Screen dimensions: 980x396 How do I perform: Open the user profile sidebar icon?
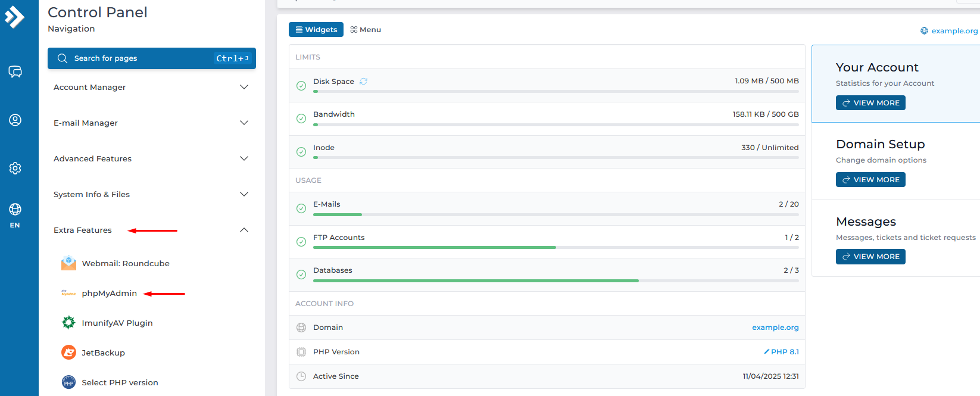[x=15, y=120]
